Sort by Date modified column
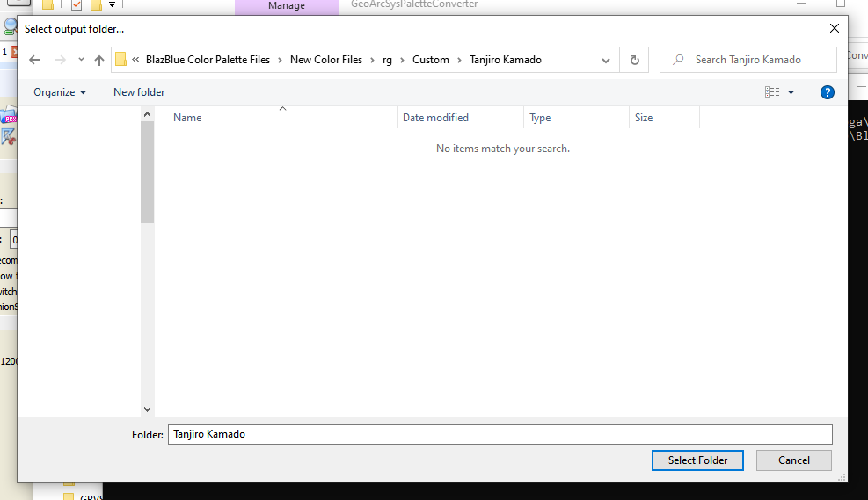Viewport: 868px width, 500px height. [461, 118]
